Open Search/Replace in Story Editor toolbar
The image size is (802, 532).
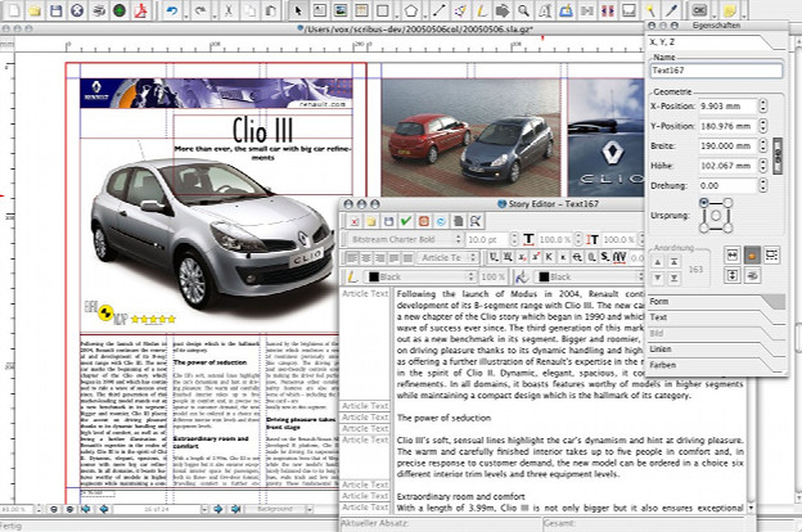coord(476,222)
